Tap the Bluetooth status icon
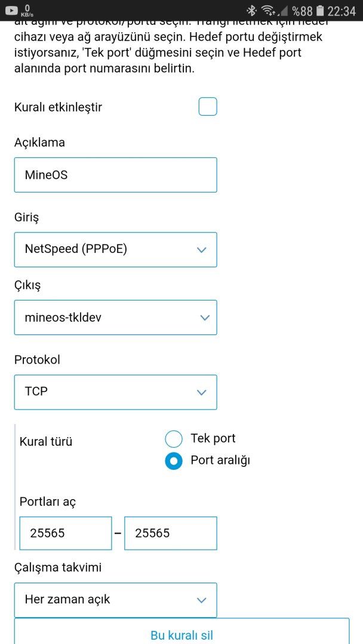The height and width of the screenshot is (644, 363). [x=253, y=10]
